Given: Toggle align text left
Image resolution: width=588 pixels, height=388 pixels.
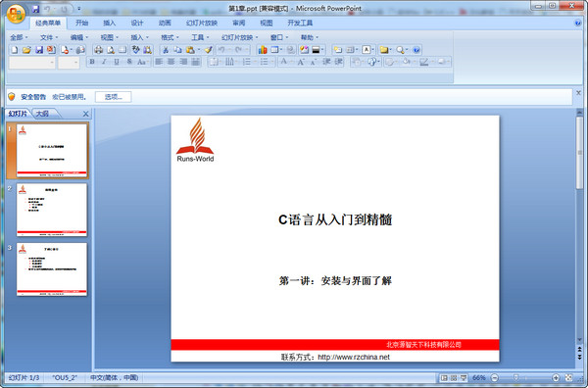Looking at the screenshot, I should pos(159,62).
